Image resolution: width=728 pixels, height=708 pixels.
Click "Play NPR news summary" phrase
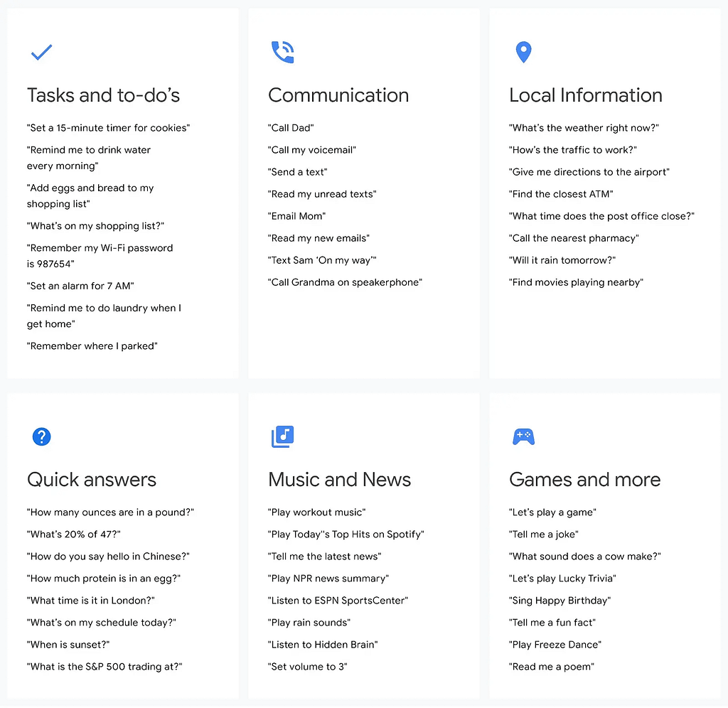pos(328,579)
